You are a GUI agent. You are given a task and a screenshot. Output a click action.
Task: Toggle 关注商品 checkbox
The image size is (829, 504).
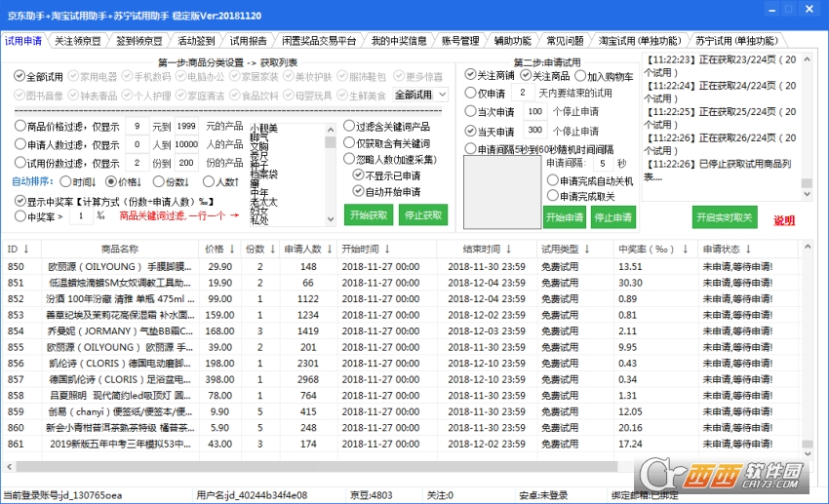(544, 75)
